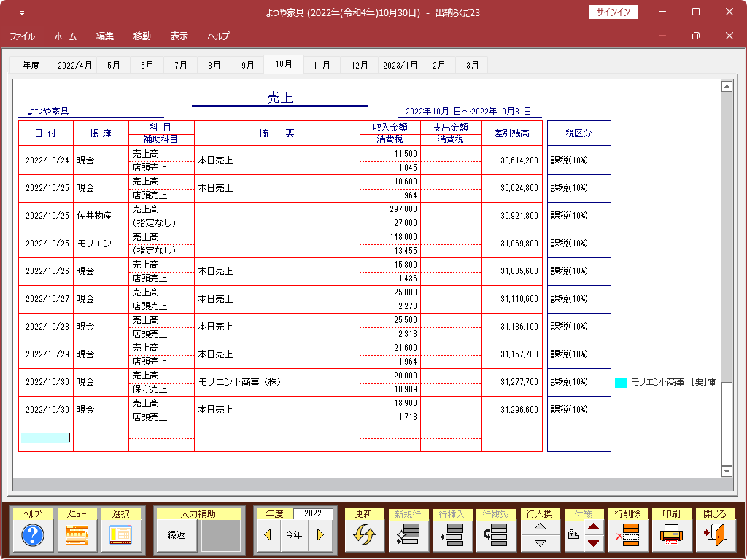The image size is (747, 560).
Task: Click the 2022/10/24 date cell
Action: pyautogui.click(x=46, y=161)
